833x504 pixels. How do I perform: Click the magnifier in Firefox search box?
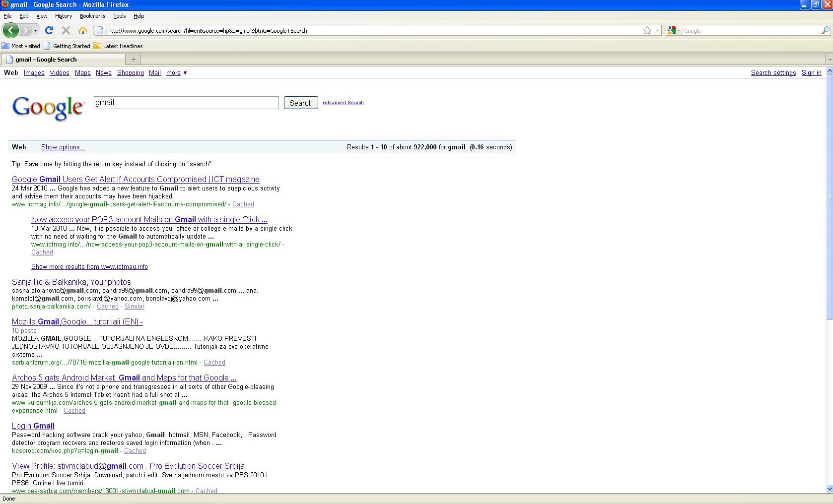point(825,30)
